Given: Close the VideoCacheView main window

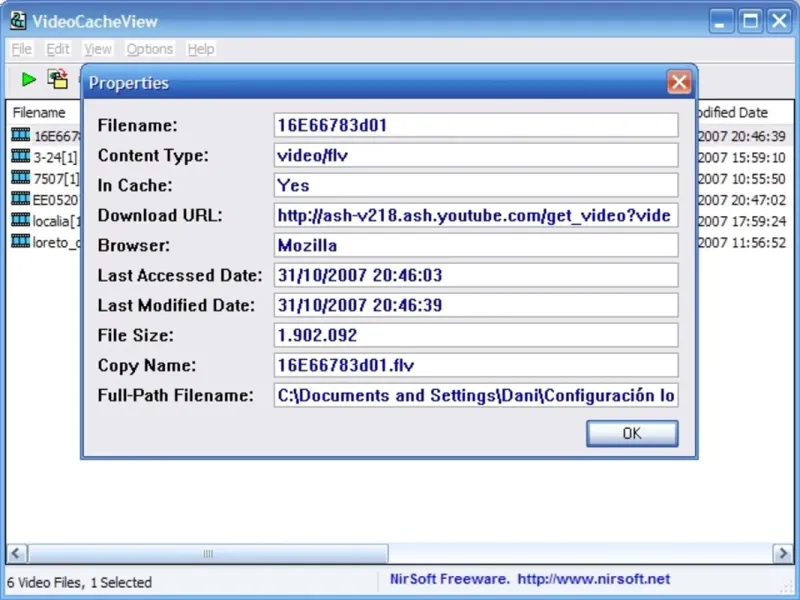Looking at the screenshot, I should coord(780,21).
